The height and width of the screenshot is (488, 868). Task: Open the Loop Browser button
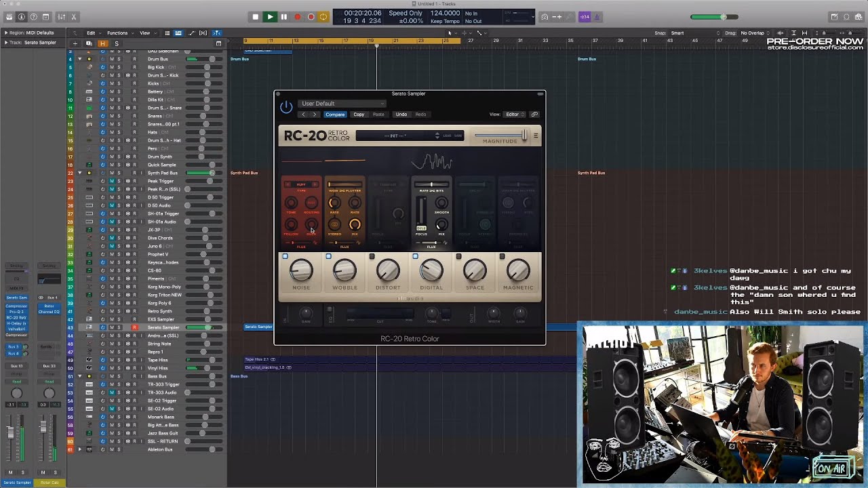tap(846, 17)
